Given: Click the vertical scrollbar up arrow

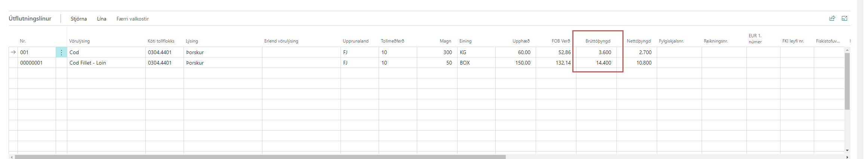Looking at the screenshot, I should 847,50.
